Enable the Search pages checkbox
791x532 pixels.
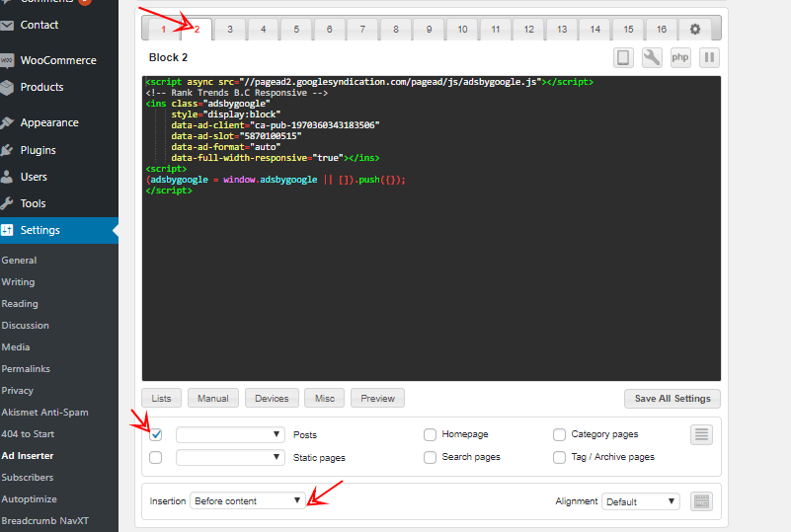430,457
